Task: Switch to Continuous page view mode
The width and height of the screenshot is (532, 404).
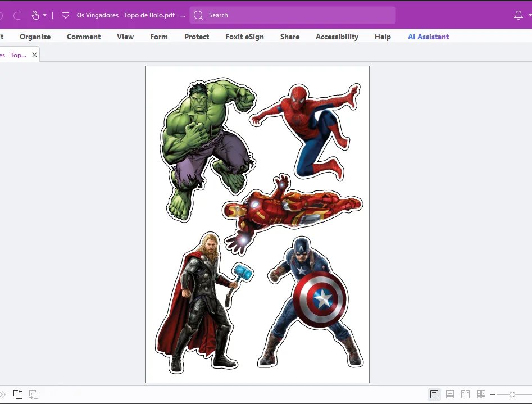Action: pos(450,394)
